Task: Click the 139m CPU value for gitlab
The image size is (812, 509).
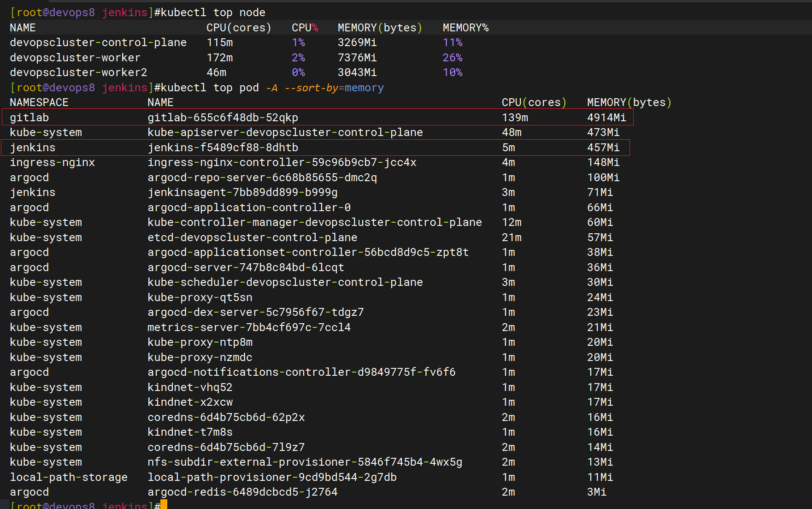Action: [x=515, y=118]
